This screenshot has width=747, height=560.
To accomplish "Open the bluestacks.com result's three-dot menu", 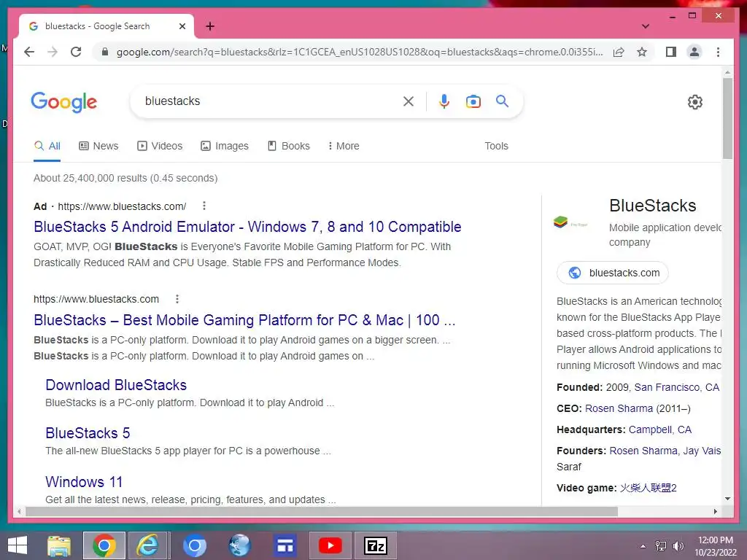I will 177,299.
